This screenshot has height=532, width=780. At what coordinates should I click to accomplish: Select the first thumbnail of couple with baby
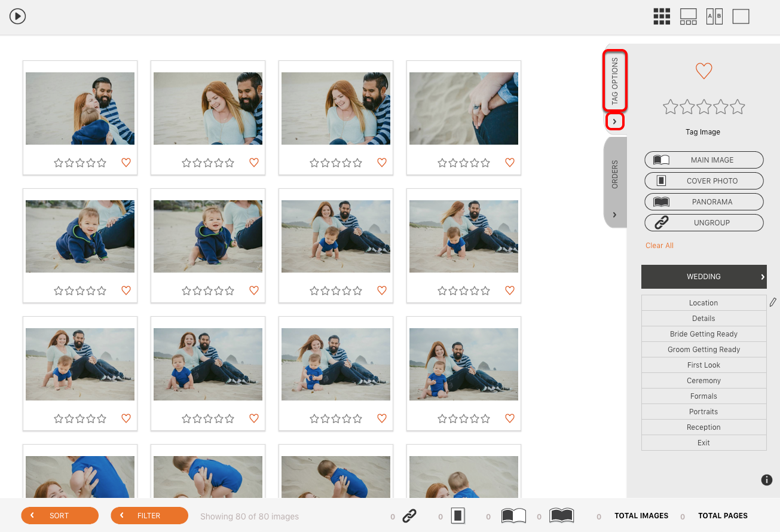pyautogui.click(x=80, y=109)
